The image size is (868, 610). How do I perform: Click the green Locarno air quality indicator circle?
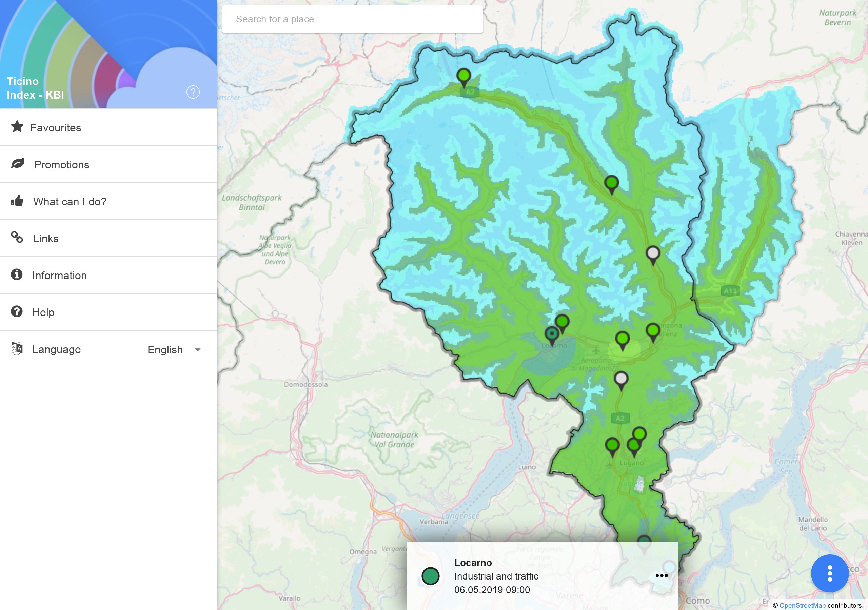pos(430,576)
